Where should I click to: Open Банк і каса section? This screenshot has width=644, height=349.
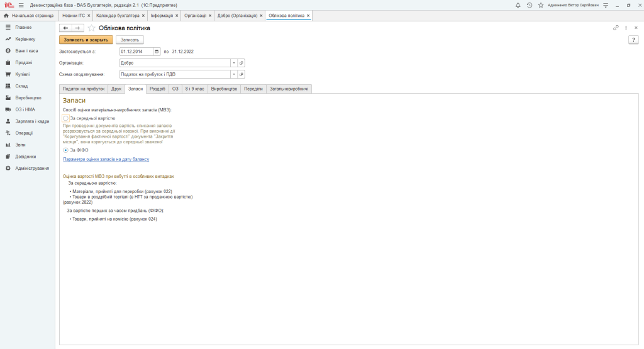26,50
